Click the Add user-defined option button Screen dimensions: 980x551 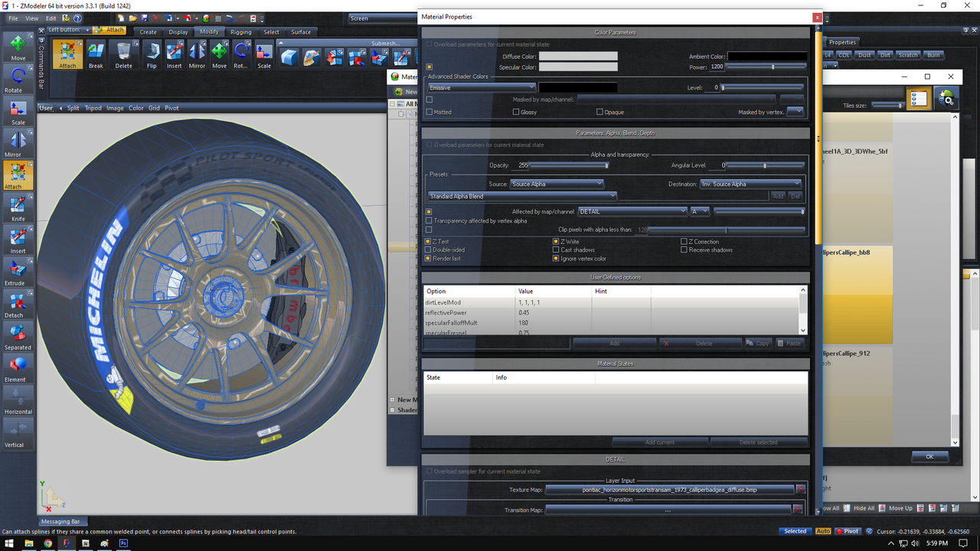(x=614, y=344)
